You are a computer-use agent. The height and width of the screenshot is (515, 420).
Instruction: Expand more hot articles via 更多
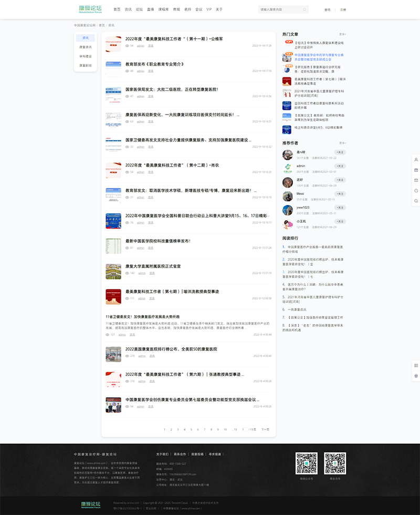pyautogui.click(x=342, y=34)
